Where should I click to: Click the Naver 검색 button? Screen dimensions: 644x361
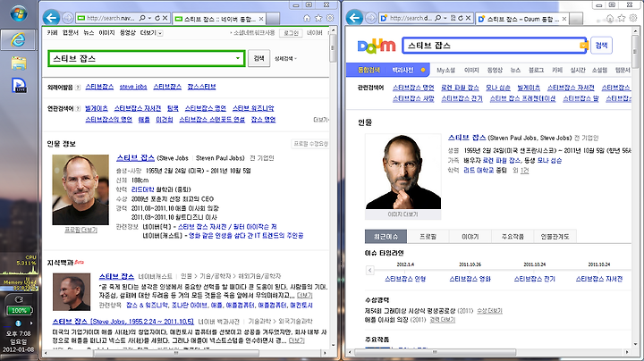coord(258,58)
